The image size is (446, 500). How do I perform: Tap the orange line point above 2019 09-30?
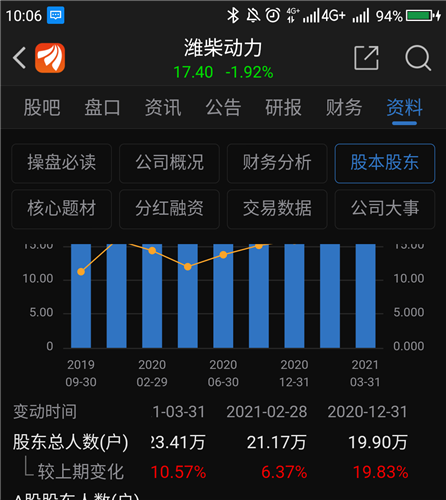(x=81, y=272)
